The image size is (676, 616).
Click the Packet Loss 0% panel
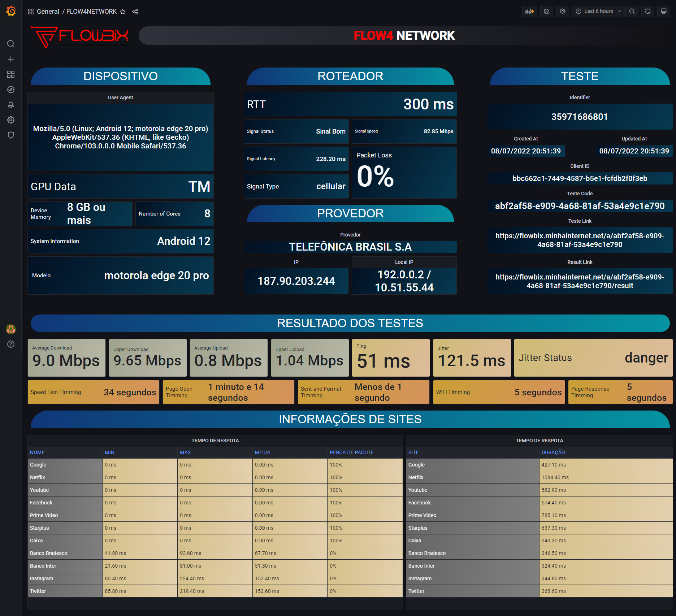(x=404, y=173)
